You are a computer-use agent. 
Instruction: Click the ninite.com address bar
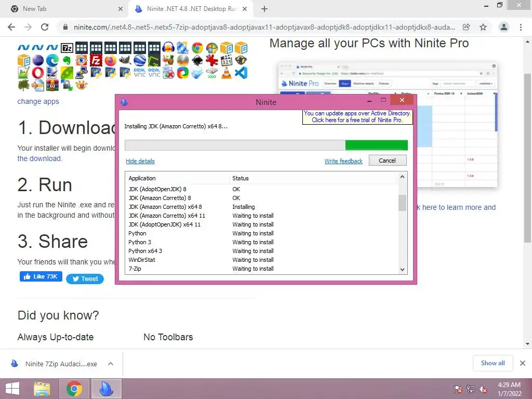[x=264, y=27]
